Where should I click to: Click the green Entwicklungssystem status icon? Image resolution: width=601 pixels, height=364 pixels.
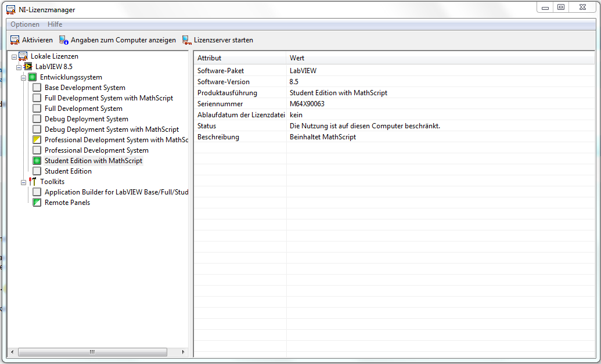coord(33,77)
